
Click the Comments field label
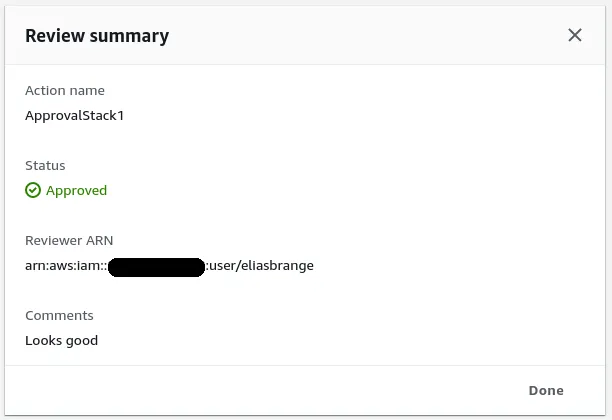[59, 315]
